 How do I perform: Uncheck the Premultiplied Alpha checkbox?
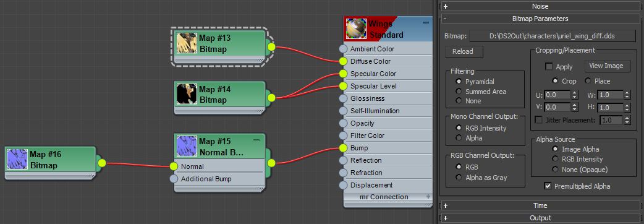coord(547,186)
